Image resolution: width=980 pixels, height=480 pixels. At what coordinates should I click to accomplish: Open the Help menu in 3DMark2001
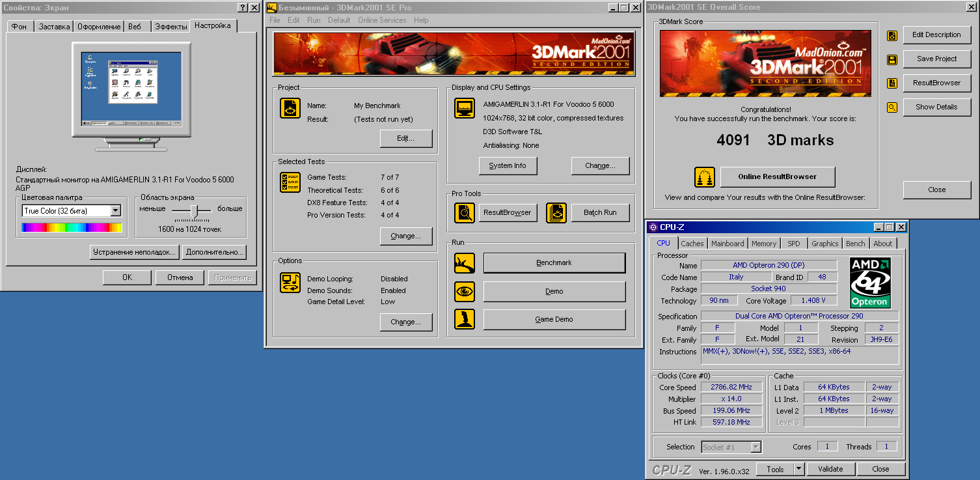coord(421,20)
